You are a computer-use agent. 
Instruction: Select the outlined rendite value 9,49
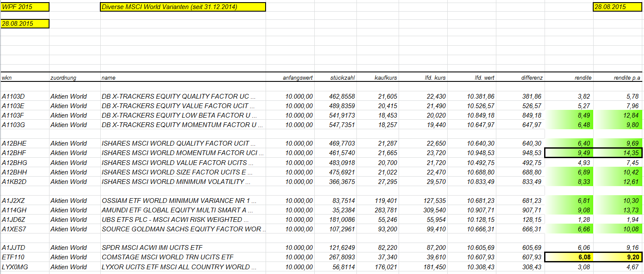(569, 153)
